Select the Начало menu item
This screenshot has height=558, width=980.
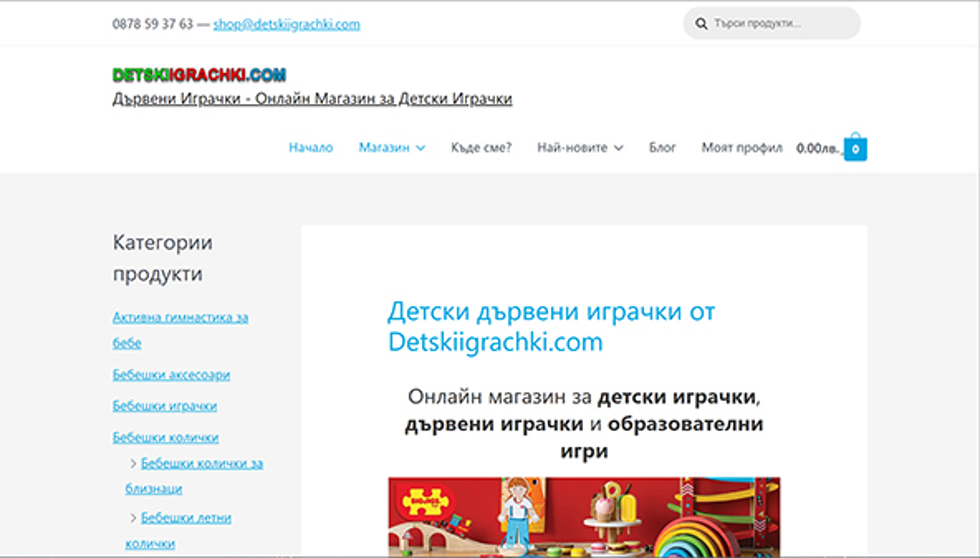point(311,147)
